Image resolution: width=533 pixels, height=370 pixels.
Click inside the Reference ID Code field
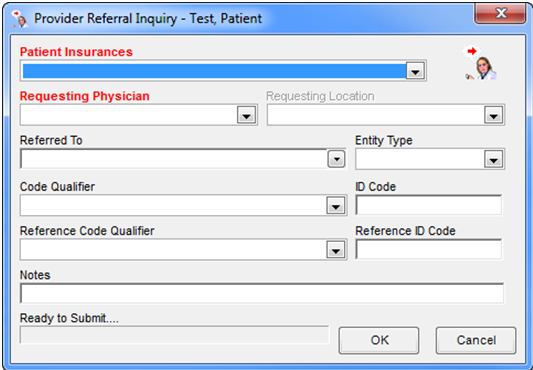tap(429, 249)
